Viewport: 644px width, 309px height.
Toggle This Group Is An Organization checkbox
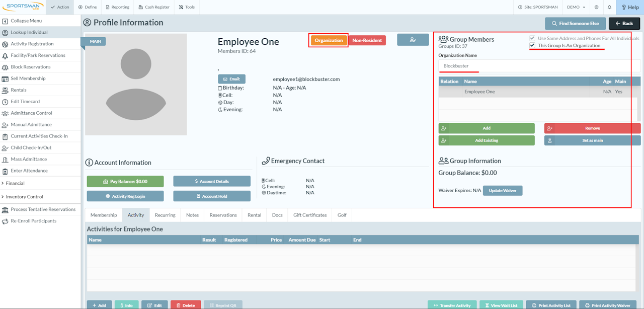[x=532, y=45]
